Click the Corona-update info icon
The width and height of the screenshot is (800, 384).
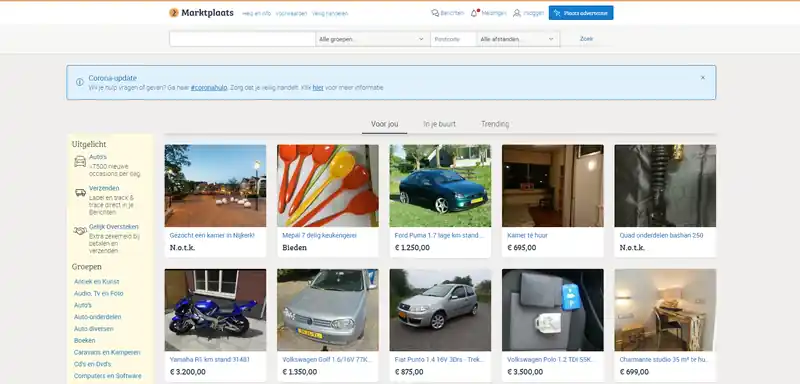80,82
